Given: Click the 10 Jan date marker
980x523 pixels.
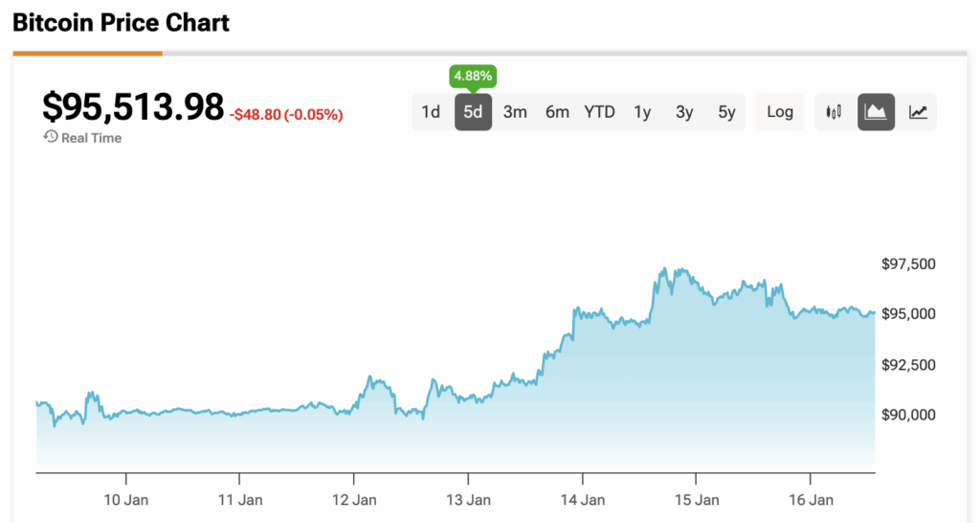Looking at the screenshot, I should tap(125, 499).
